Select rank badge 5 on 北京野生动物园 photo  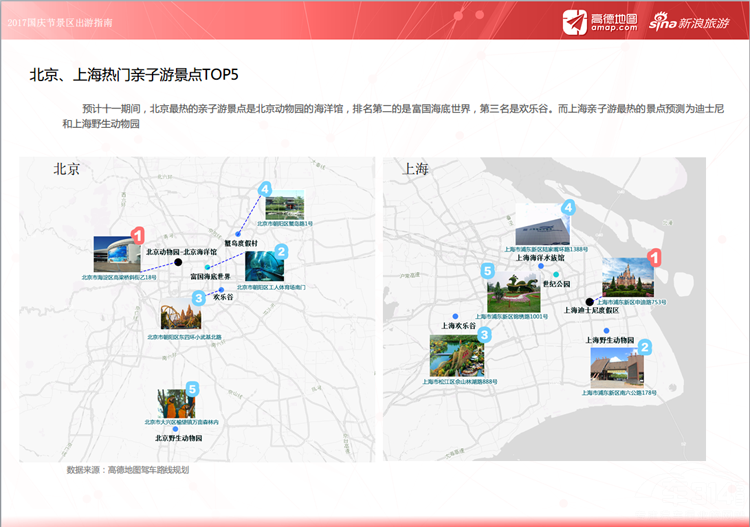coord(192,388)
